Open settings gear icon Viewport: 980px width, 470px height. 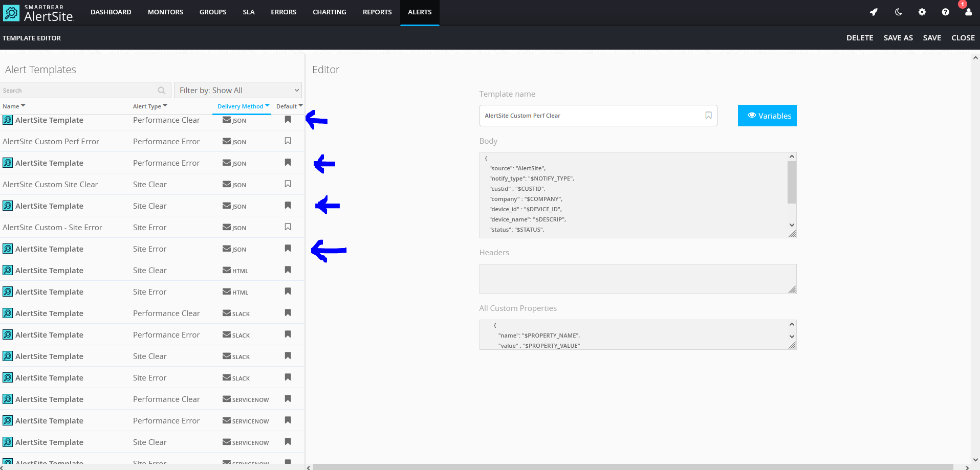coord(922,12)
